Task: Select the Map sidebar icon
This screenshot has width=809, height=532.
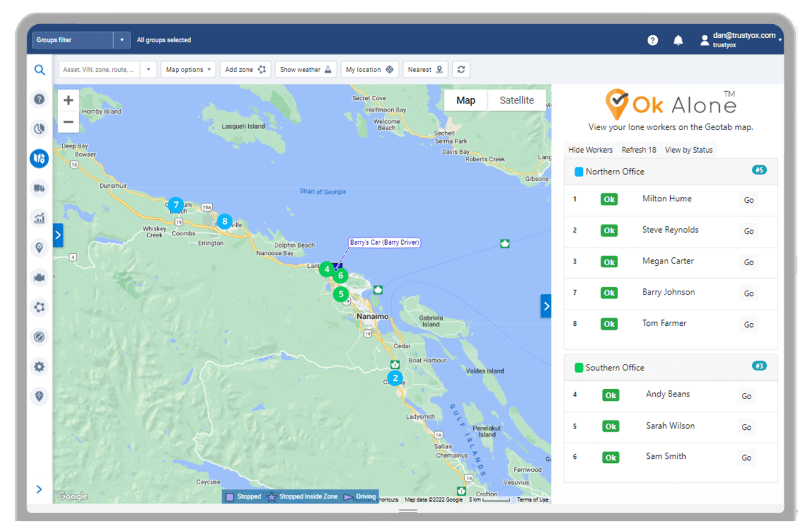Action: tap(39, 158)
